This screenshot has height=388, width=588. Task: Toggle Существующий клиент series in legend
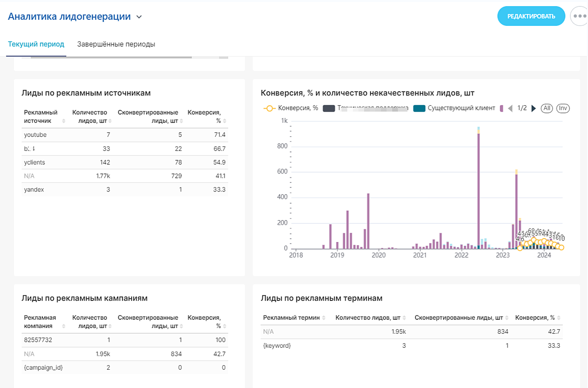pyautogui.click(x=454, y=108)
